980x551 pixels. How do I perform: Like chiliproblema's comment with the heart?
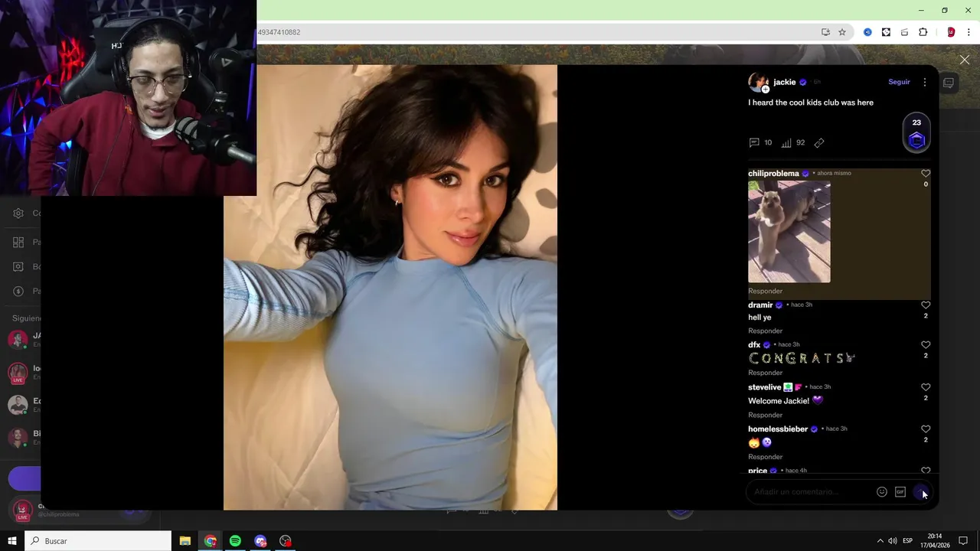pyautogui.click(x=926, y=174)
